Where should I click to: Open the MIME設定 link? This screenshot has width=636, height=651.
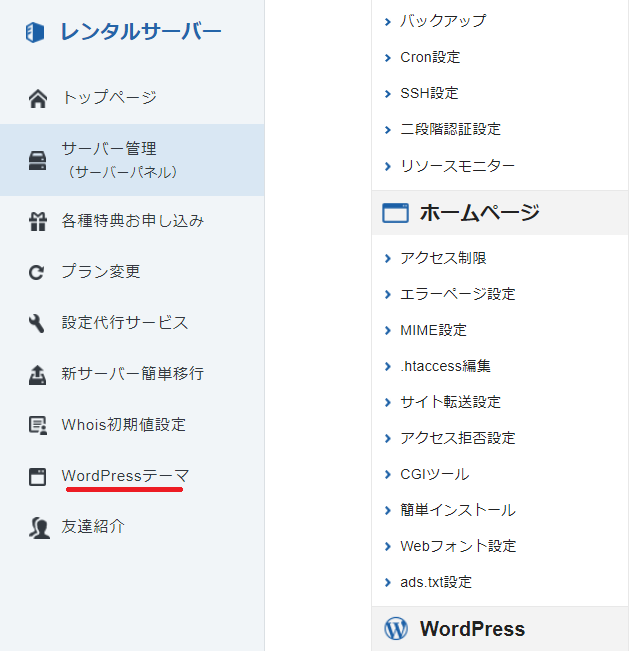433,330
